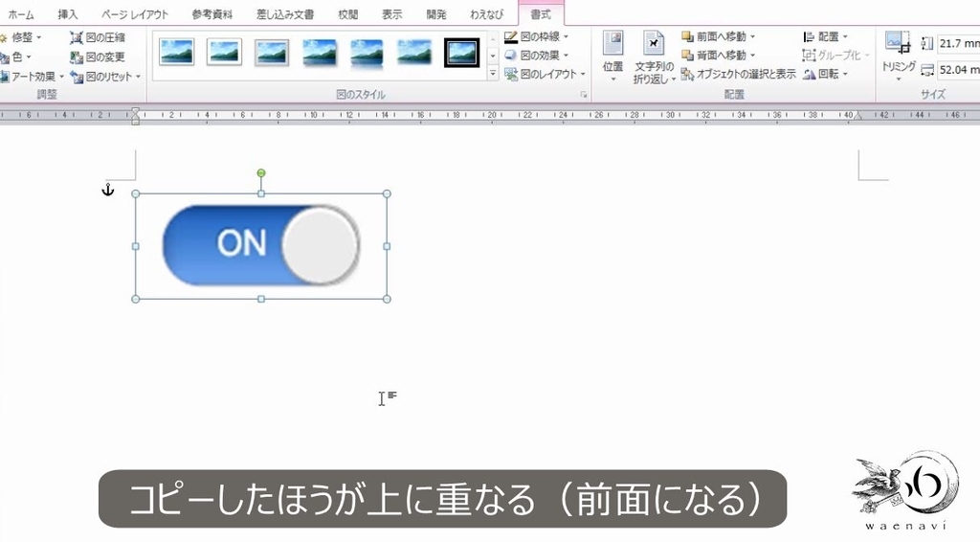Expand the 図のリセット dropdown arrow
Image resolution: width=980 pixels, height=542 pixels.
[x=138, y=77]
